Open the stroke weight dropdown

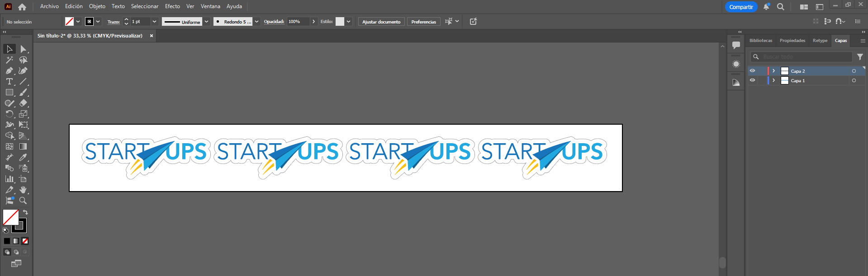point(154,22)
